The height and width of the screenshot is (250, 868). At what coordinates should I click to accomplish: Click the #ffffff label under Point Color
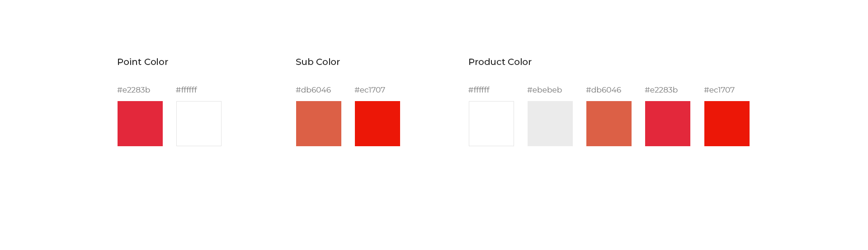tap(186, 90)
